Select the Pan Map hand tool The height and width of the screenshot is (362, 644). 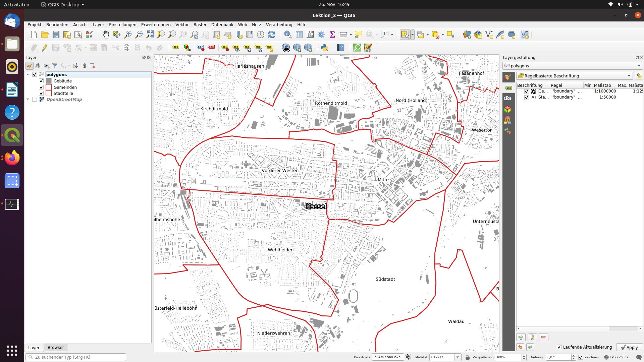point(106,35)
